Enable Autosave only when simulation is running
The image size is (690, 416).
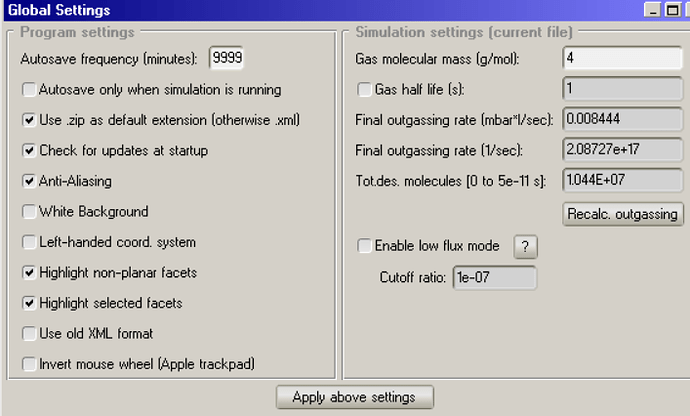tap(29, 90)
